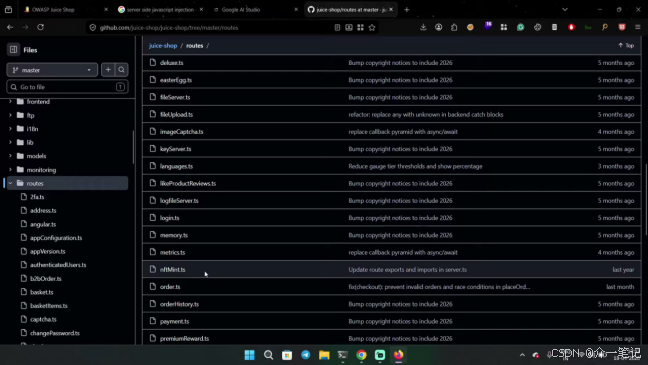The width and height of the screenshot is (648, 365).
Task: Open the browser downloads icon
Action: [x=423, y=27]
